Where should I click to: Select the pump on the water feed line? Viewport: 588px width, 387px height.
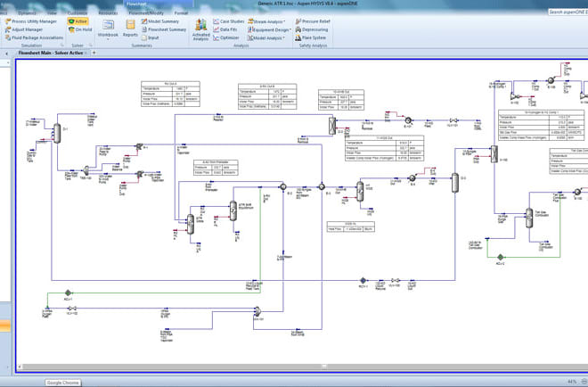click(139, 147)
